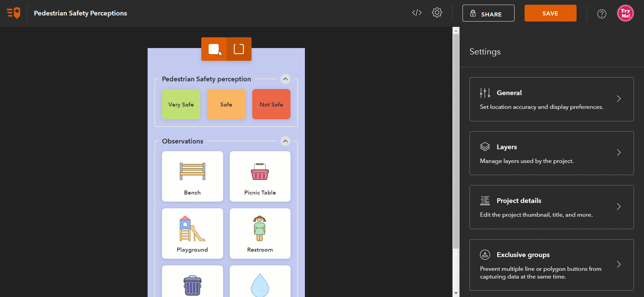
Task: Open the Try Me user avatar
Action: [626, 13]
